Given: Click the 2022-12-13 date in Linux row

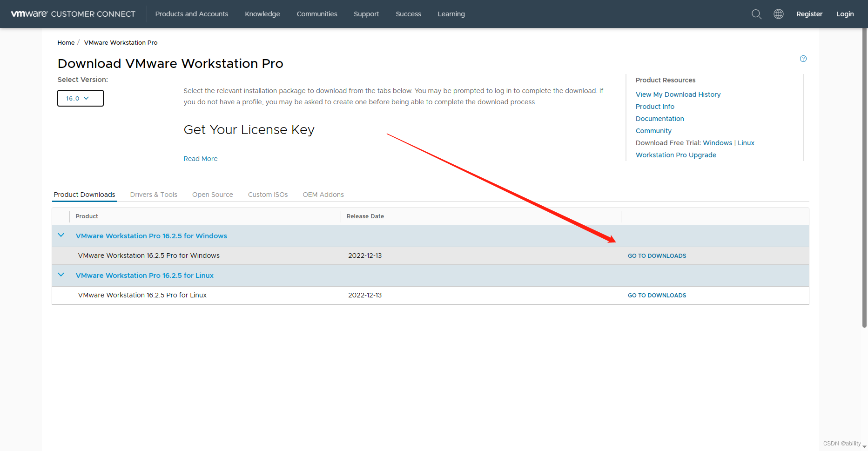Looking at the screenshot, I should point(365,295).
